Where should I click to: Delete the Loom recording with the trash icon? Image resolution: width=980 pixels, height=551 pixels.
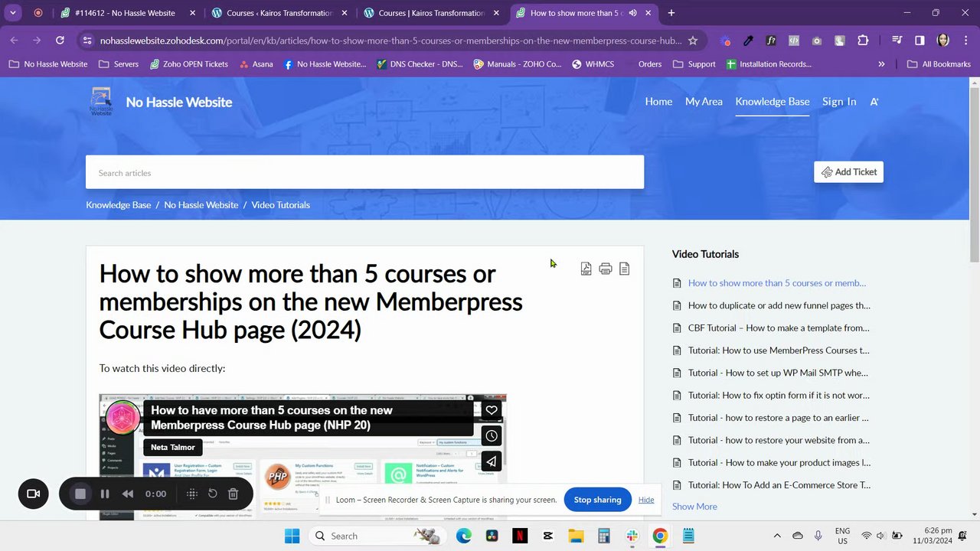click(234, 494)
